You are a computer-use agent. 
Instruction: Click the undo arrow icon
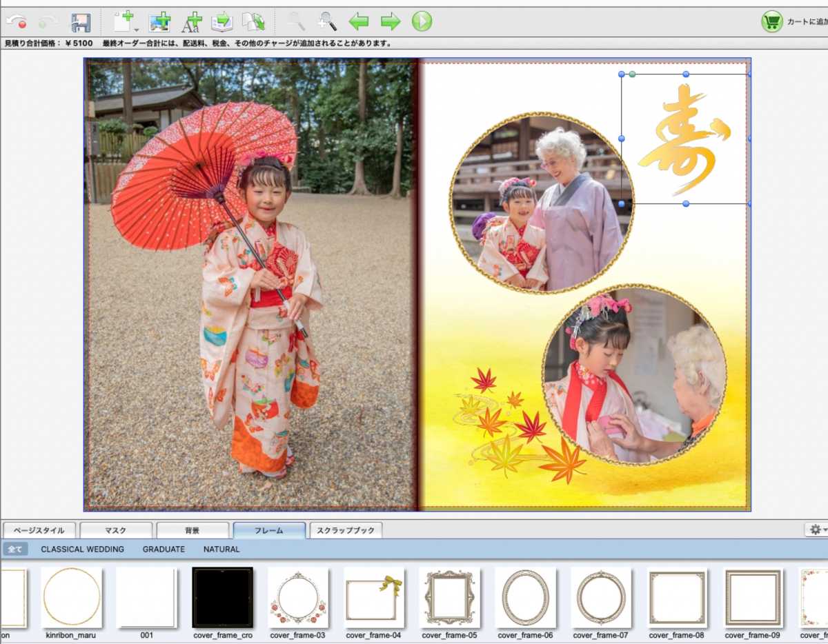tap(17, 22)
